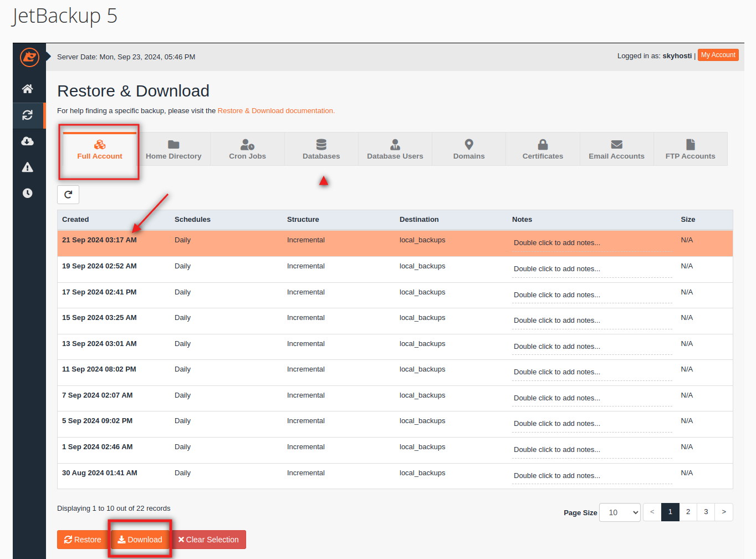The width and height of the screenshot is (756, 559).
Task: Switch to the Email Accounts tab
Action: coord(616,149)
